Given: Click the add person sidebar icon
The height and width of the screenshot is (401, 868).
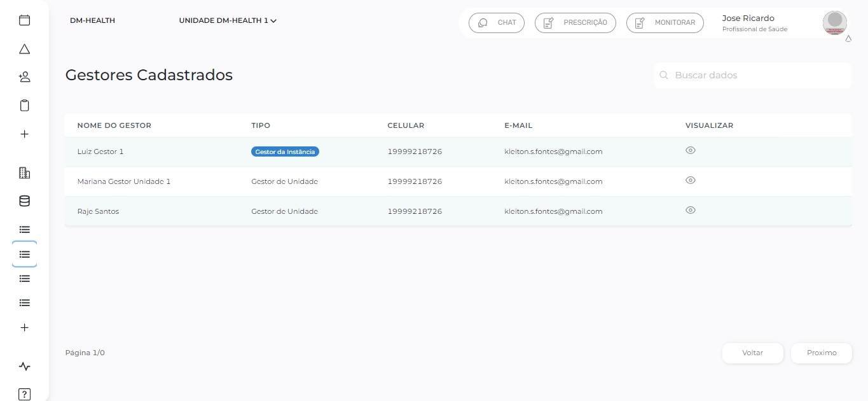Looking at the screenshot, I should [x=24, y=77].
